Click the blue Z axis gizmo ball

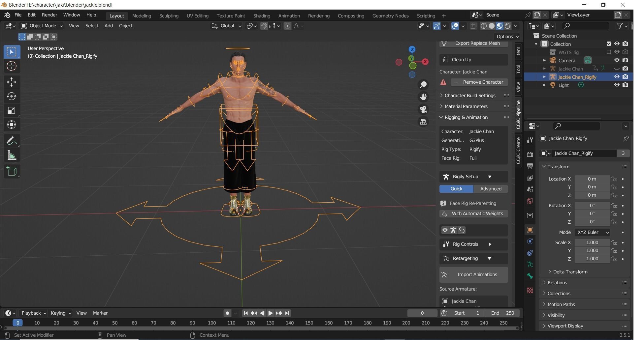point(412,49)
